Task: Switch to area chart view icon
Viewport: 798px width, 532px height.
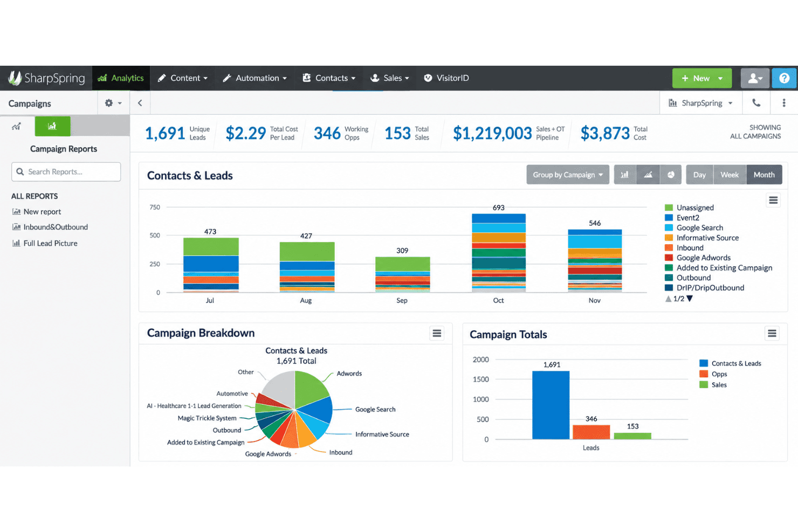Action: (x=648, y=175)
